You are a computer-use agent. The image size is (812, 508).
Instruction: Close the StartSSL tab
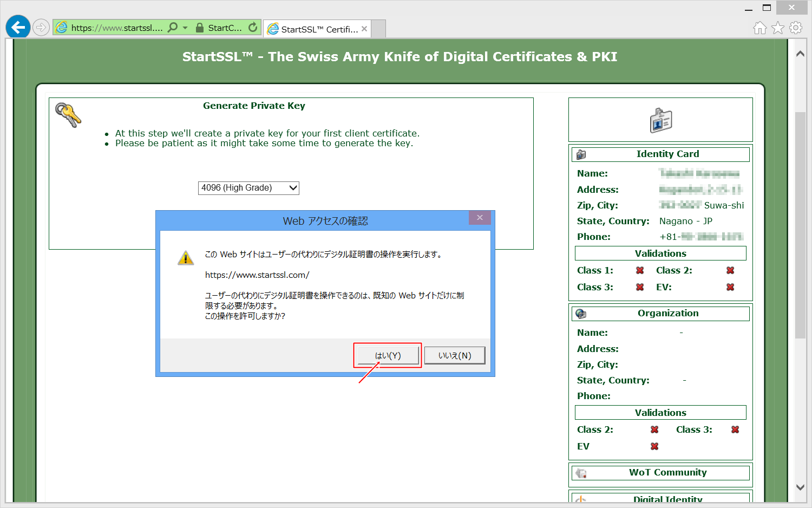pos(364,29)
